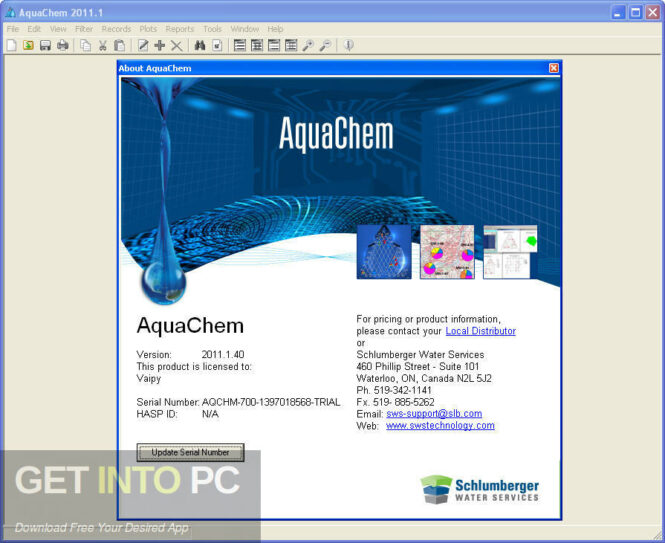Print with the printer toolbar icon
Screen dimensions: 665x543
click(62, 45)
